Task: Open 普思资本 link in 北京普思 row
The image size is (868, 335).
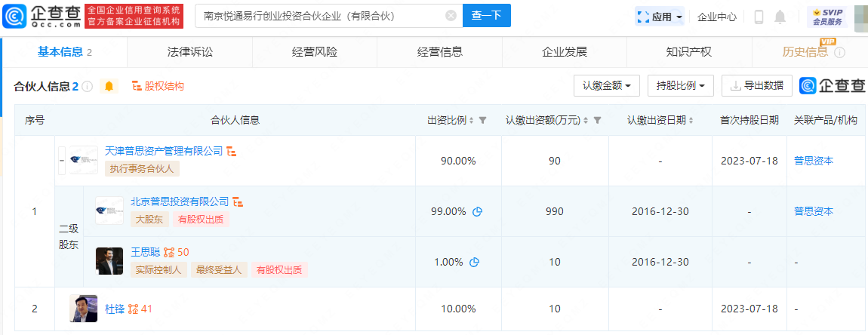Action: pos(814,211)
